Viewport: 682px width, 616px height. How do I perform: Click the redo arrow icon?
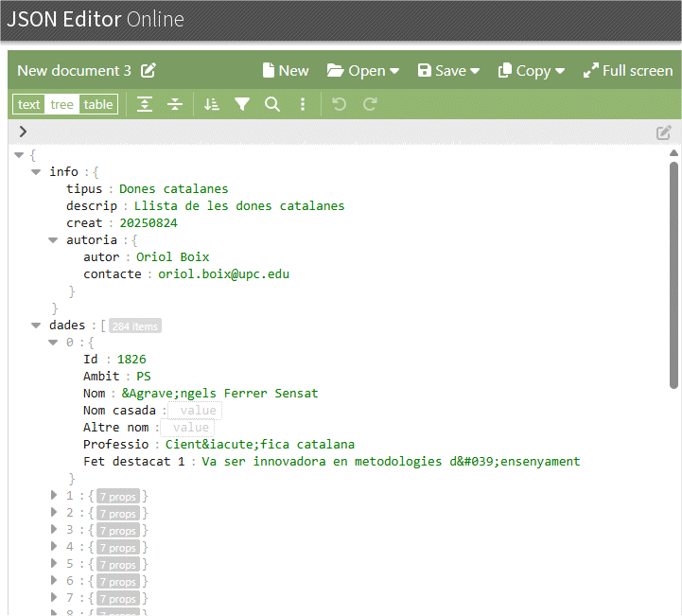click(370, 104)
